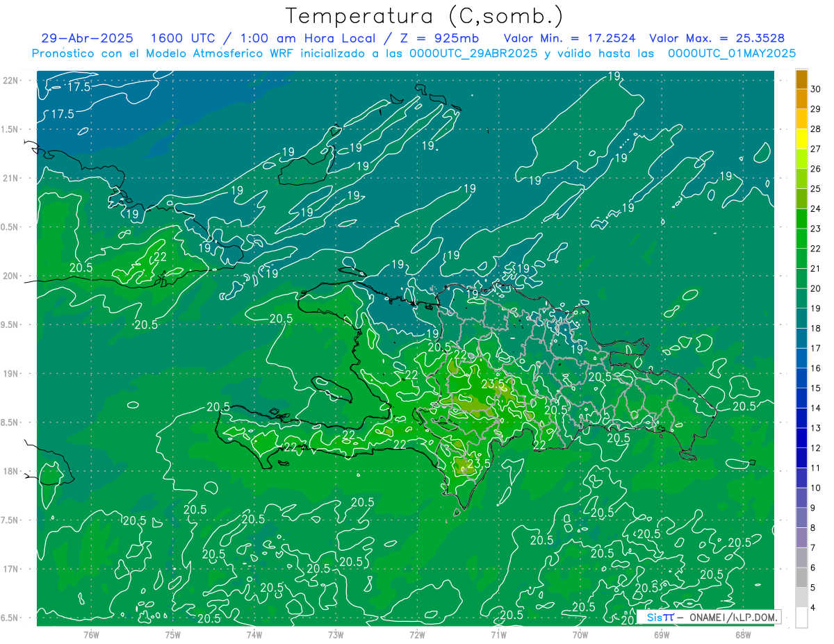Click the '30' label on the color scale
This screenshot has width=834, height=644.
point(816,89)
